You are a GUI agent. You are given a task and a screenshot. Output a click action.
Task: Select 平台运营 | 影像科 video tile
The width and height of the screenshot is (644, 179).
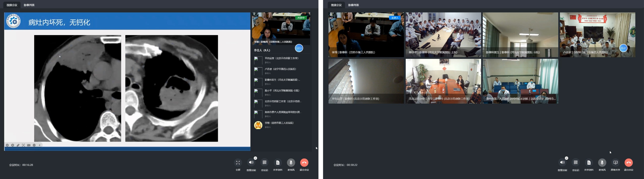366,81
